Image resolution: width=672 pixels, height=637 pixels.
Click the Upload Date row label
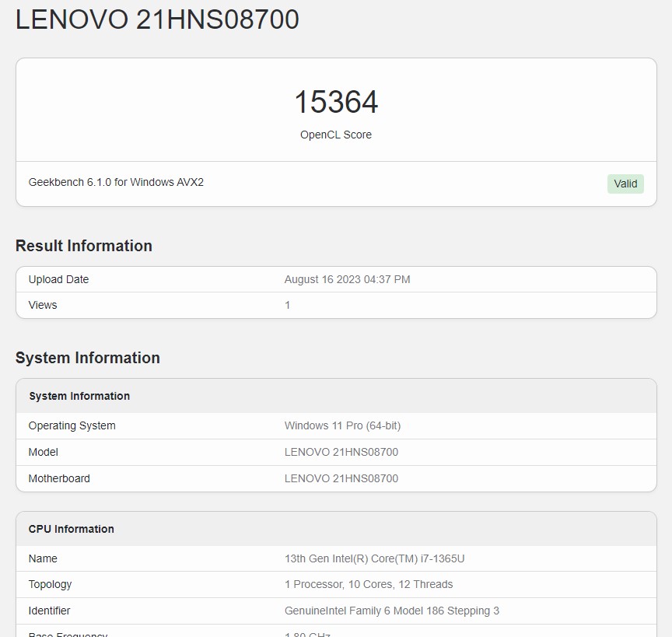58,279
